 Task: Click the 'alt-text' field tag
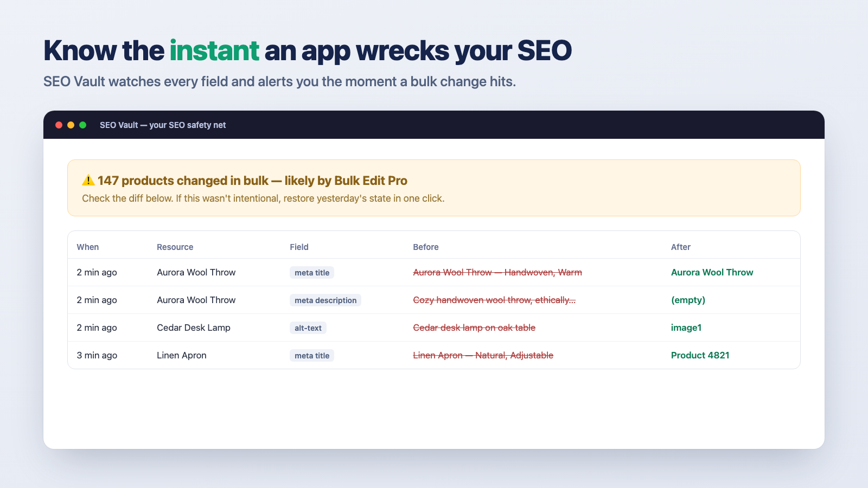(x=308, y=328)
